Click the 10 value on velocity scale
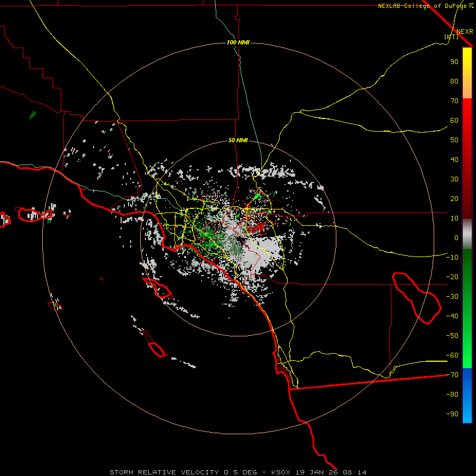Screen dimensions: 476x476 pyautogui.click(x=454, y=218)
